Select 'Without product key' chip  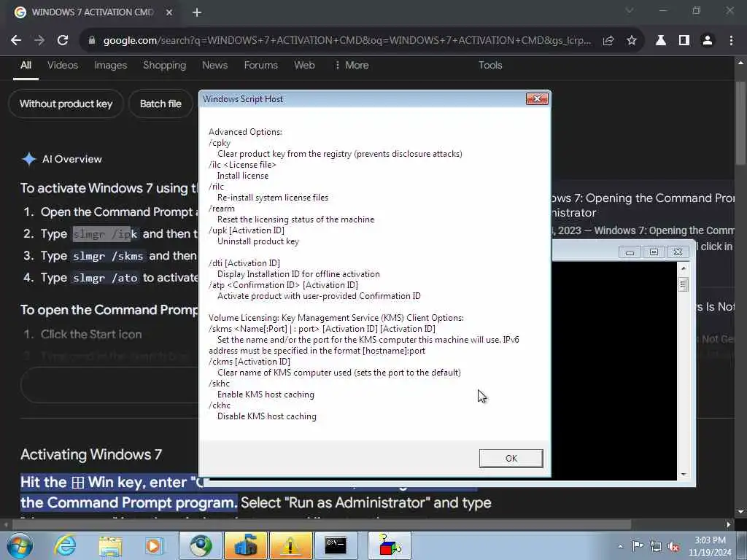tap(66, 104)
